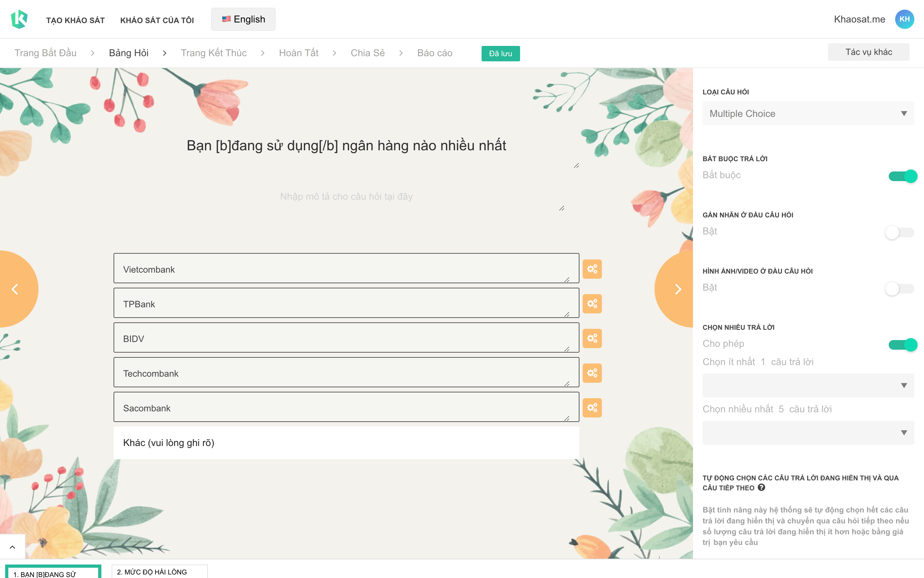Click help icon beside auto-select setting title
Screen dimensions: 924x578
pos(761,487)
